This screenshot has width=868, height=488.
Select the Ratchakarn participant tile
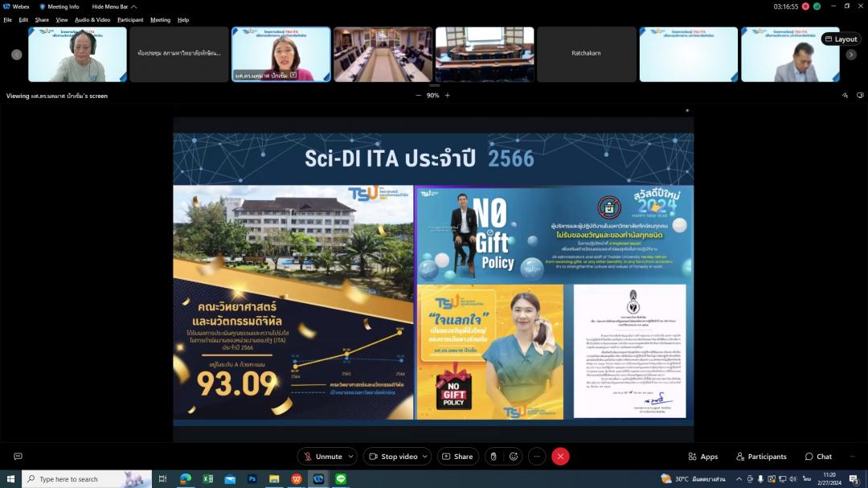click(x=586, y=54)
